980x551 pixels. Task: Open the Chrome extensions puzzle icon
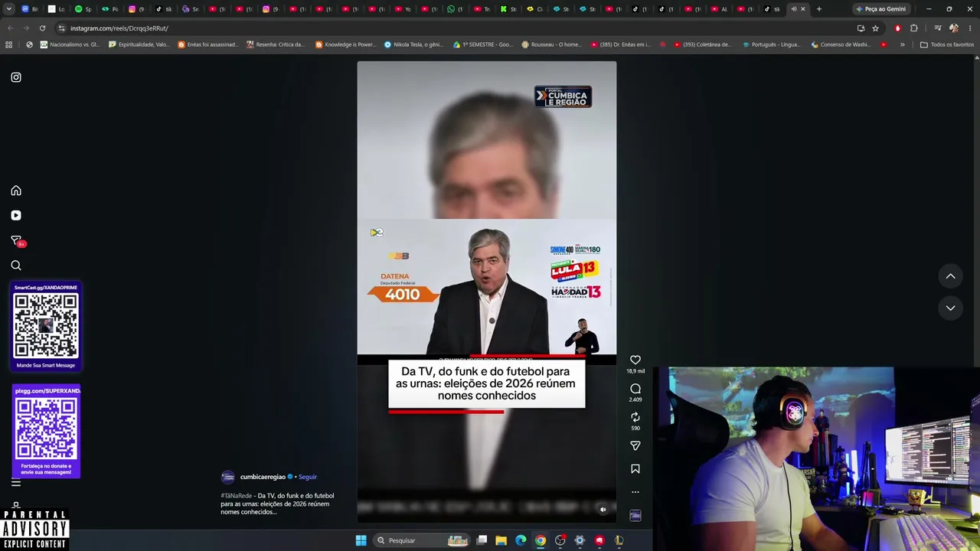[x=913, y=28]
